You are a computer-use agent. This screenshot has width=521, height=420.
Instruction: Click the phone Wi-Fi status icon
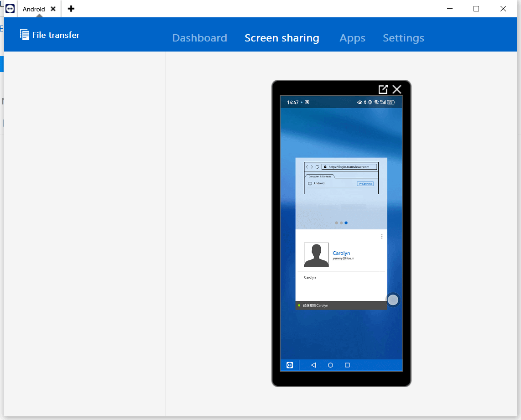pos(376,102)
